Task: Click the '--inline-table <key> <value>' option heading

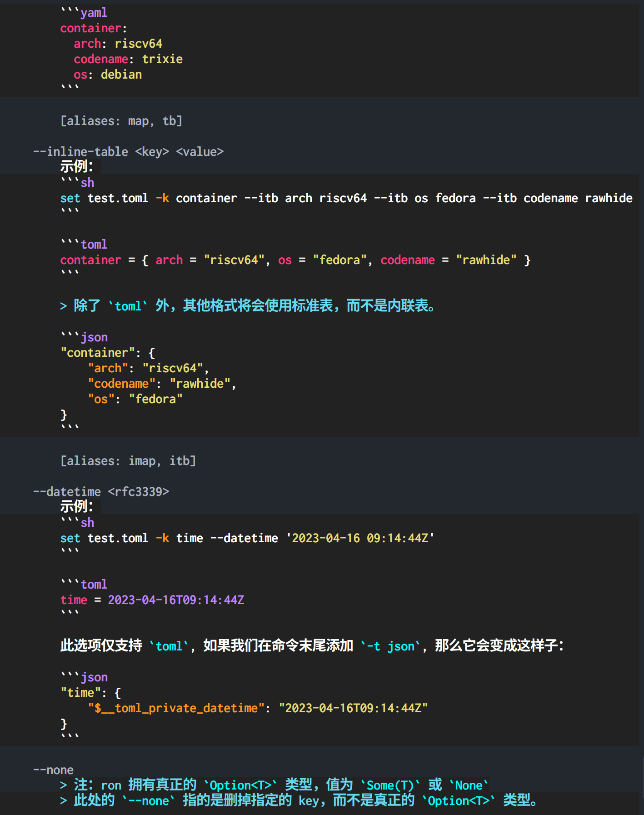Action: coord(128,151)
